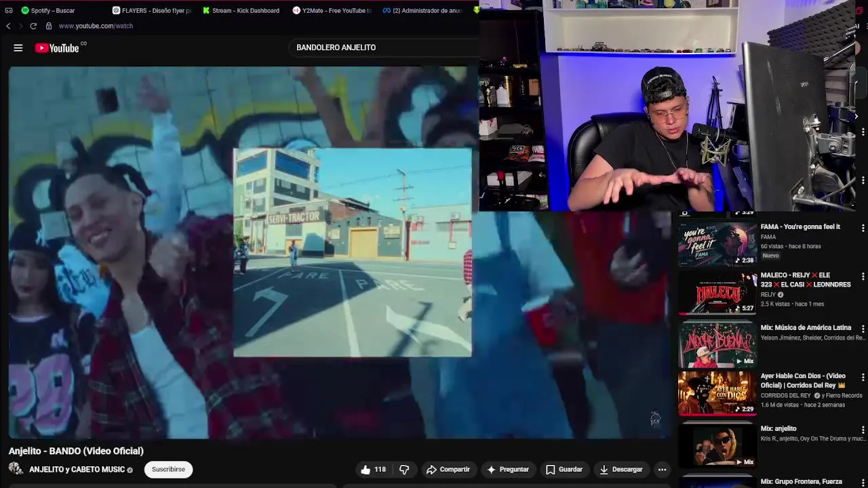Open FAMA You're gonna feel it thumbnail
Image resolution: width=868 pixels, height=488 pixels.
click(x=717, y=243)
